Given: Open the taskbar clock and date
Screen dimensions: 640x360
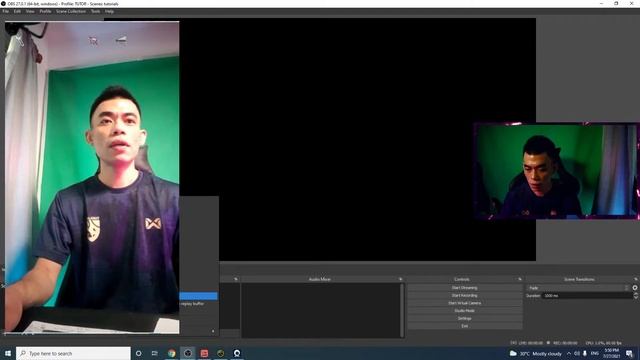Looking at the screenshot, I should pos(611,353).
